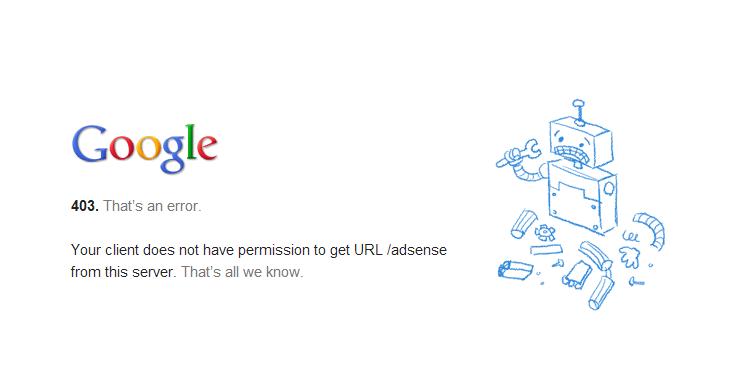739x370 pixels.
Task: Click the /adsense URL text
Action: tap(416, 250)
